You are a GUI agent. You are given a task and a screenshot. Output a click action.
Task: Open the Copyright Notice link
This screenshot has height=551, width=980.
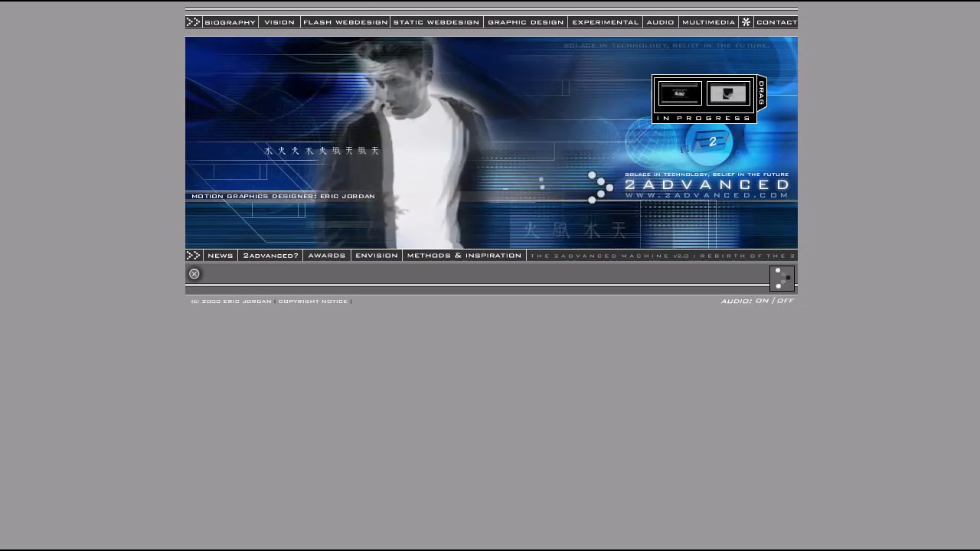[x=312, y=302]
